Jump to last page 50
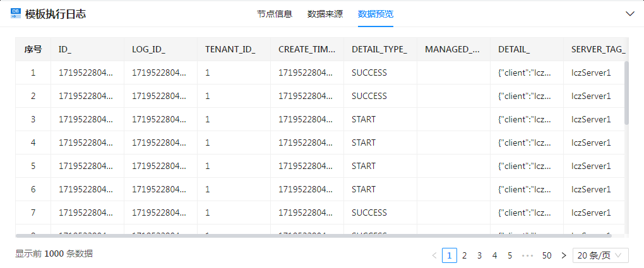This screenshot has width=644, height=268. pos(547,255)
